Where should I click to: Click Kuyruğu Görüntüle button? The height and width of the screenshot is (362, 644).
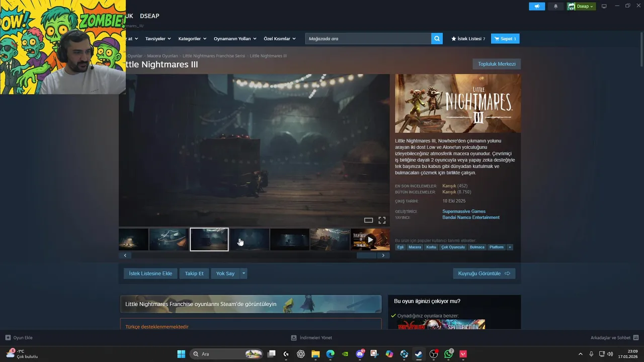(x=484, y=274)
